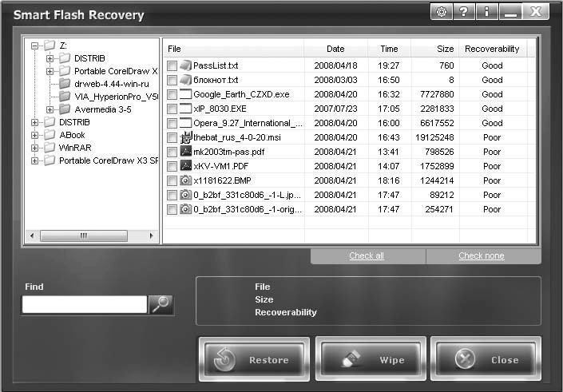Click the mk2003tm-pas.pdf document icon
The height and width of the screenshot is (392, 563).
point(185,152)
